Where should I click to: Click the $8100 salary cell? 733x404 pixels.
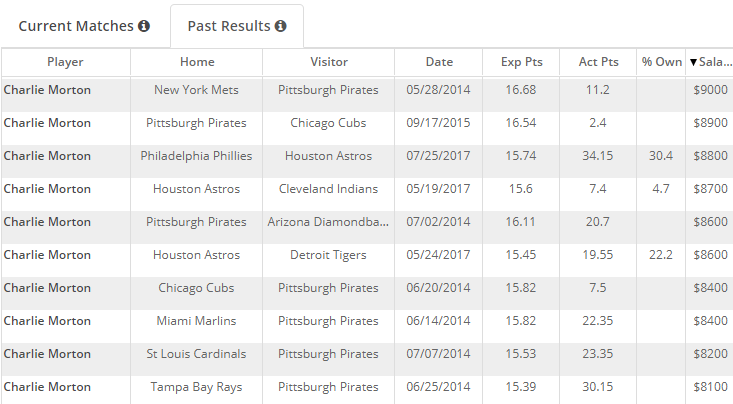coord(710,387)
